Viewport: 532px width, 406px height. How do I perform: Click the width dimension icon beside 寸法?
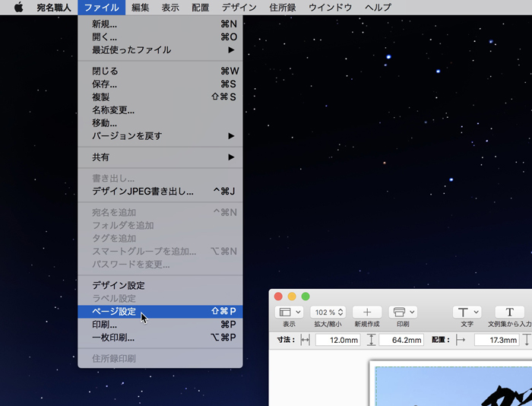click(x=306, y=340)
